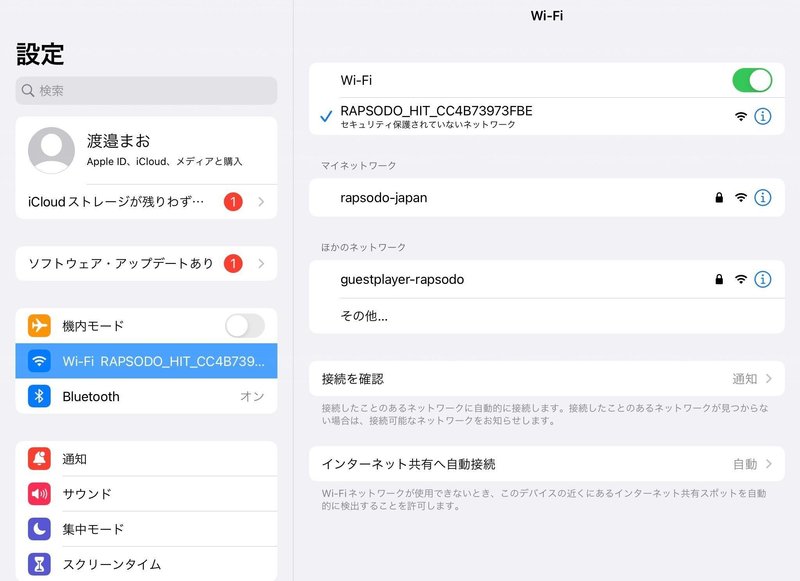Click the search magnifier icon
Screen dimensions: 800x581
28,90
